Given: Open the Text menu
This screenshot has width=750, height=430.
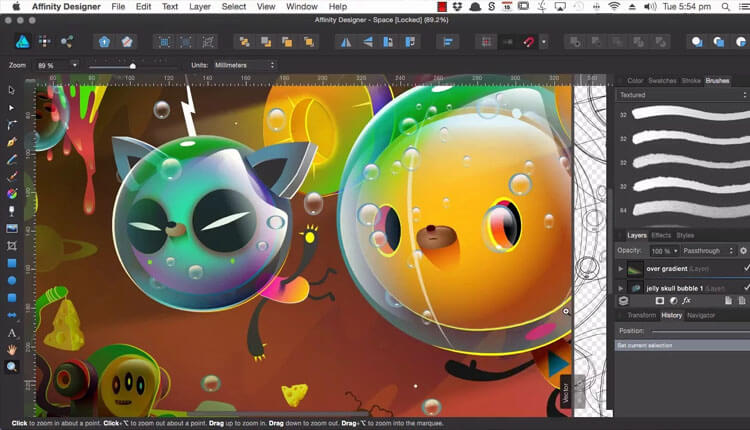Looking at the screenshot, I should coord(170,7).
